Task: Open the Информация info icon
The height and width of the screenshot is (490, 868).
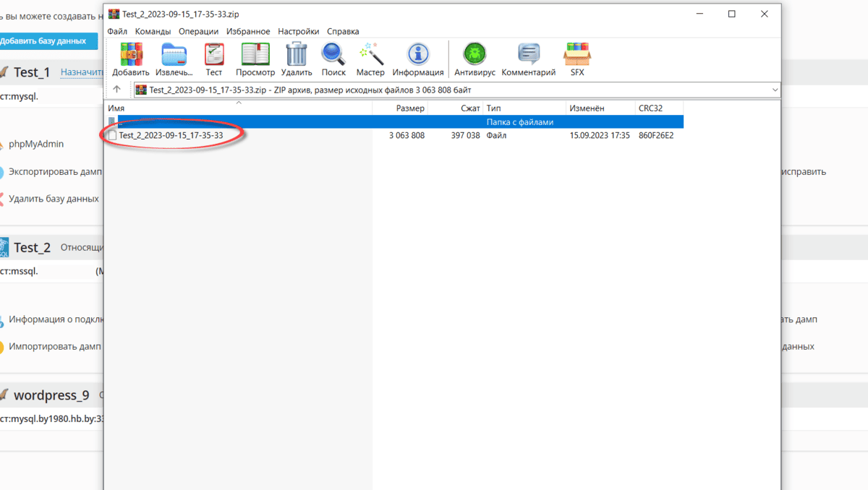Action: click(x=418, y=58)
